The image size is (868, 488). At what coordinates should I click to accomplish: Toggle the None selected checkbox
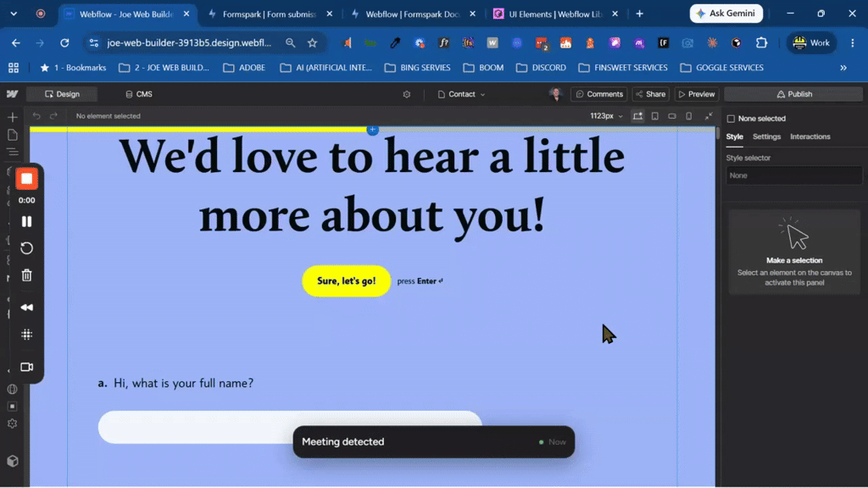tap(731, 119)
